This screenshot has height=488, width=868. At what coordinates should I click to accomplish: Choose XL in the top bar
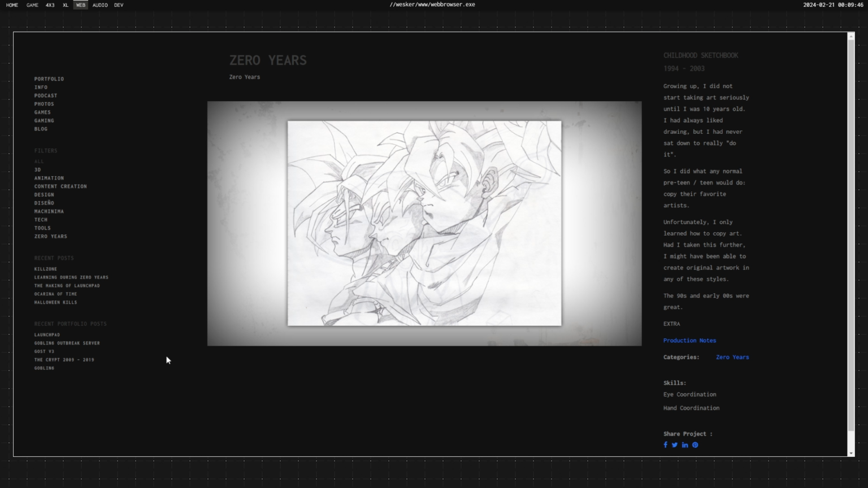(x=66, y=5)
